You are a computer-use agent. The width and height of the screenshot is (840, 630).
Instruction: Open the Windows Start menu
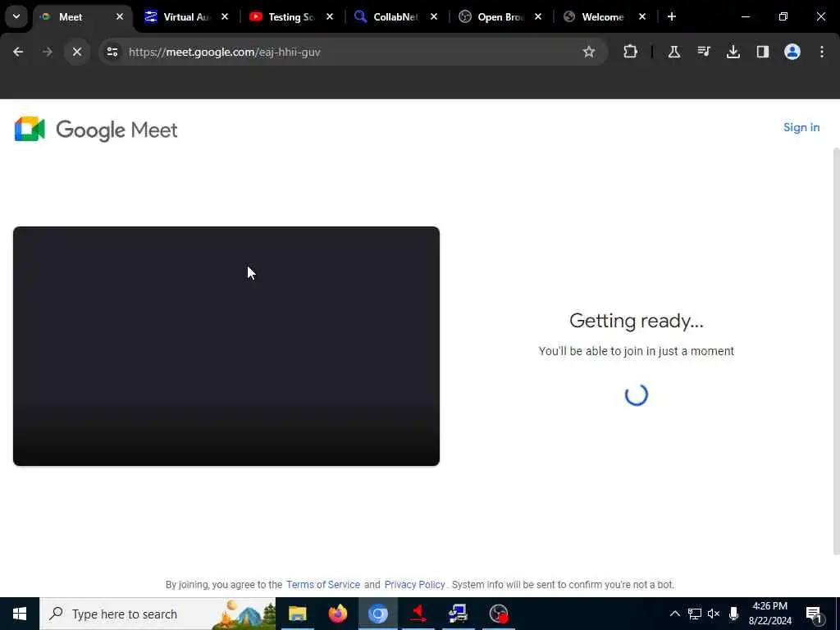coord(20,614)
